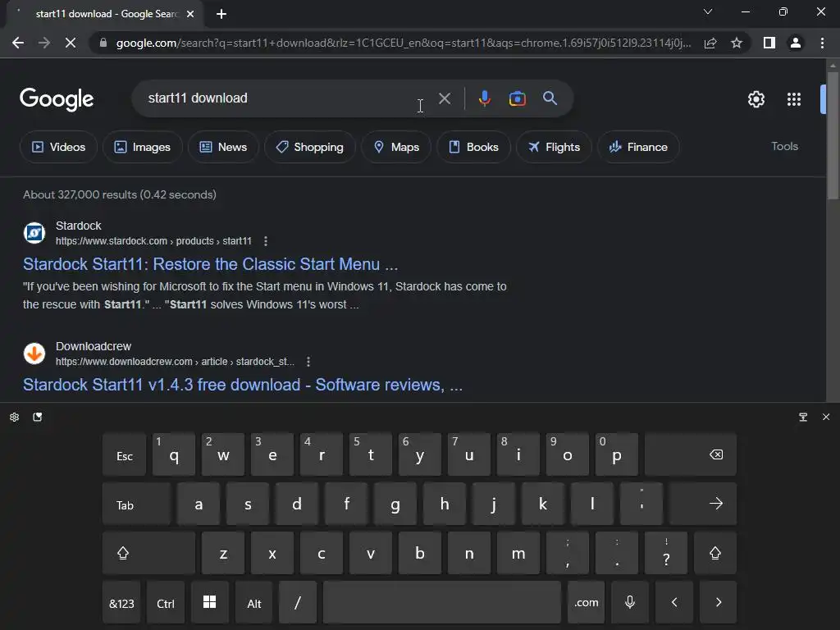Image resolution: width=840 pixels, height=630 pixels.
Task: Switch to the Maps results tab
Action: click(x=396, y=147)
